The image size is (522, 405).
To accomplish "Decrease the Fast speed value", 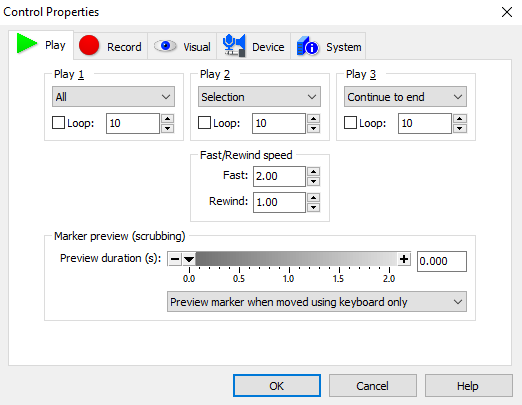I will pos(313,181).
